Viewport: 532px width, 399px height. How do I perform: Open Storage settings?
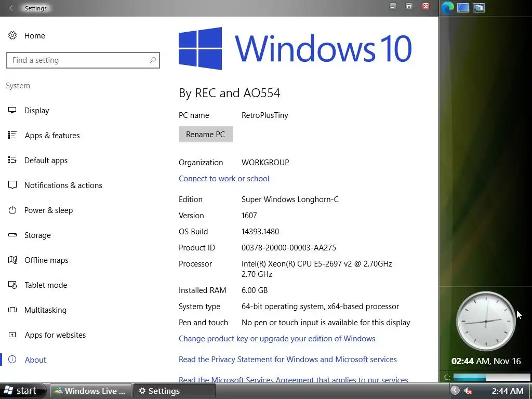(37, 235)
